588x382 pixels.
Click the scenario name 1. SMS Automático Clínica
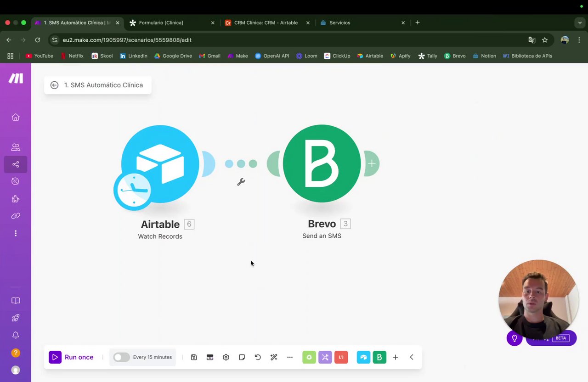[x=103, y=85]
